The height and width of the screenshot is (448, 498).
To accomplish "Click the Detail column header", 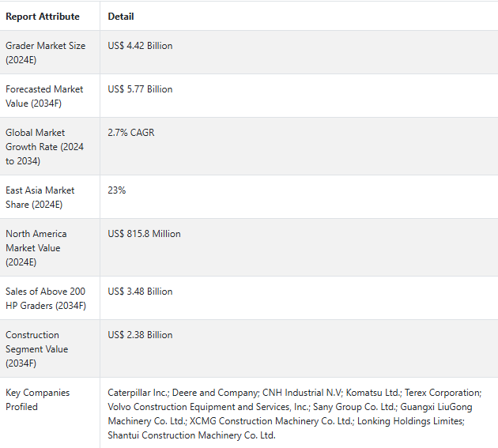I will coord(121,17).
